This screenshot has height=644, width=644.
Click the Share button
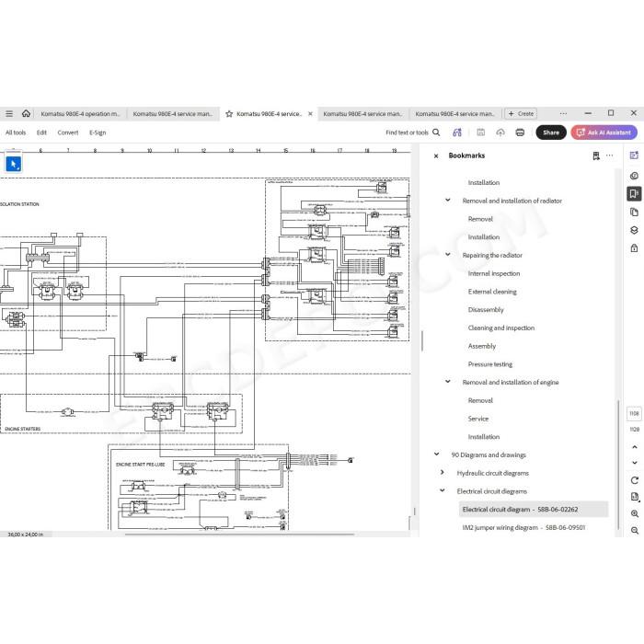point(551,132)
